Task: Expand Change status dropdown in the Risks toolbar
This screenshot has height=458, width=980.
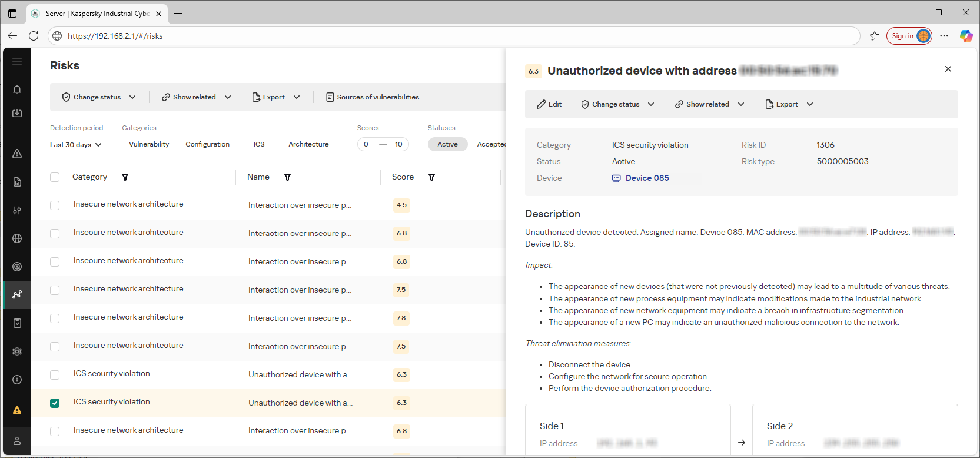Action: pos(99,97)
